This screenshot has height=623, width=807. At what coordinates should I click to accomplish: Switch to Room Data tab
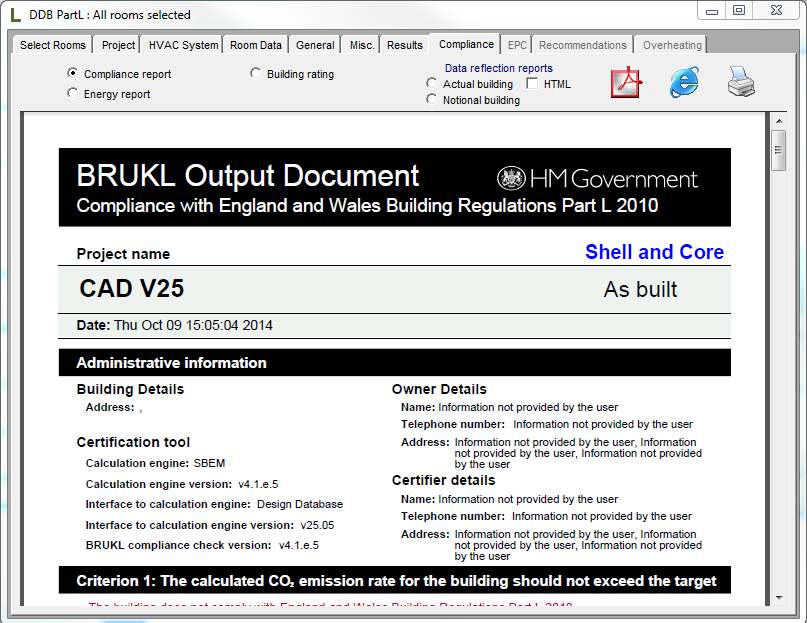(x=256, y=45)
